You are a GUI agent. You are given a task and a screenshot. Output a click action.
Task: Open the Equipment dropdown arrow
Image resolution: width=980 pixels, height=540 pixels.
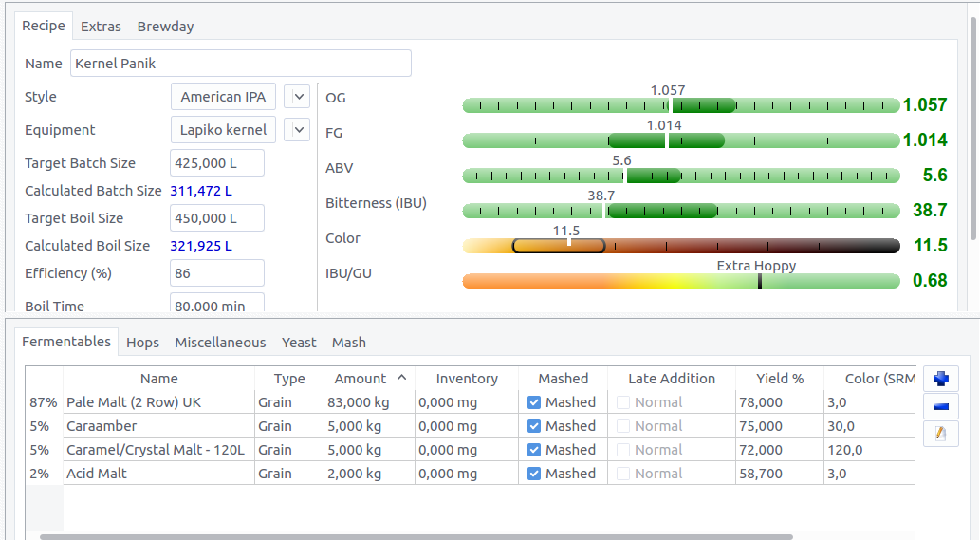coord(297,130)
